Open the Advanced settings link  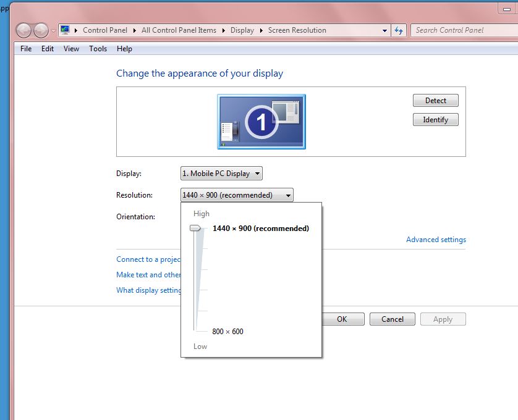click(436, 240)
